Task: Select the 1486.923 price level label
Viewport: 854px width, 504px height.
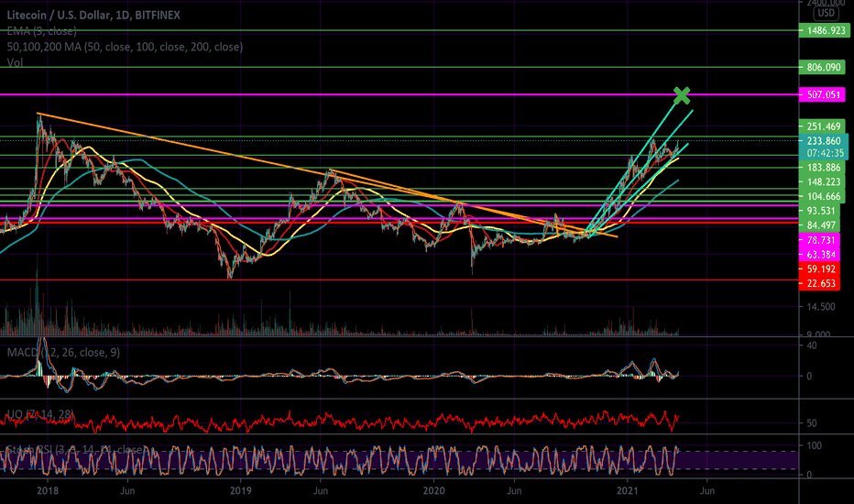Action: (x=824, y=30)
